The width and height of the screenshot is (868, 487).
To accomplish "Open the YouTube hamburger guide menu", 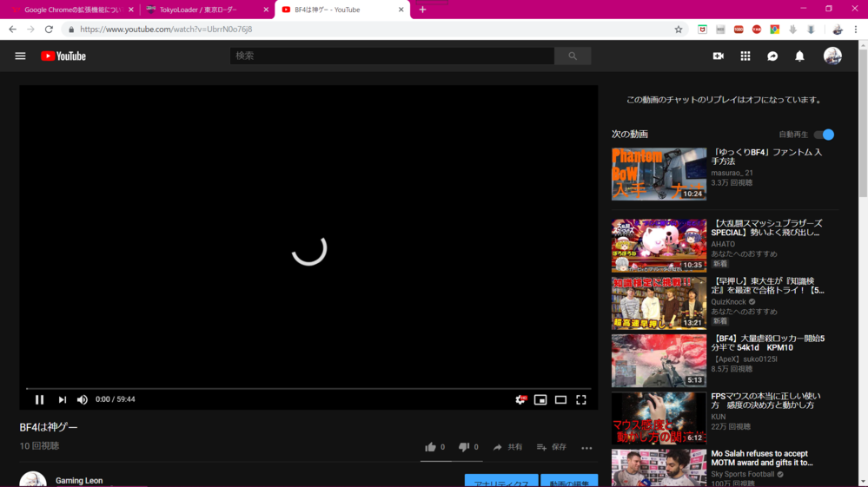I will [20, 56].
